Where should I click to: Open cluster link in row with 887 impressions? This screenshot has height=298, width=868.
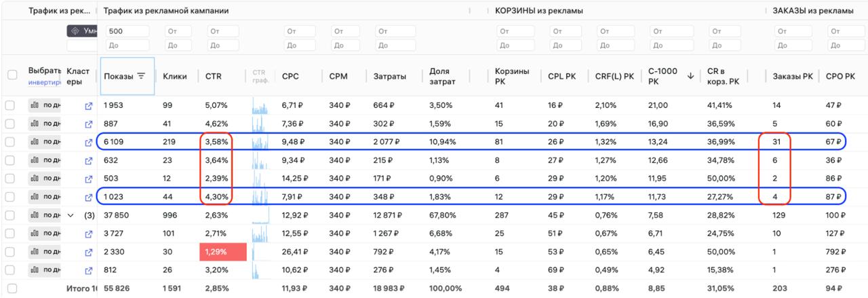point(88,124)
